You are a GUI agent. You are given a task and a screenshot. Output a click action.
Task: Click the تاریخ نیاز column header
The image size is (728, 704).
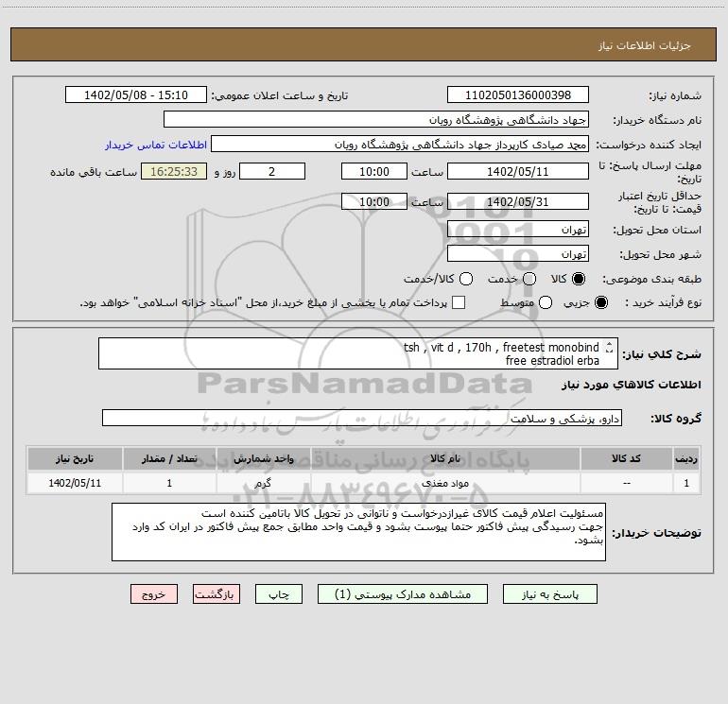tap(75, 458)
